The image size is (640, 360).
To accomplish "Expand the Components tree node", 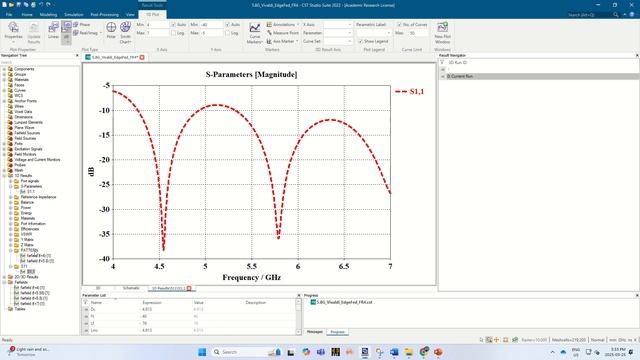I will [4, 69].
